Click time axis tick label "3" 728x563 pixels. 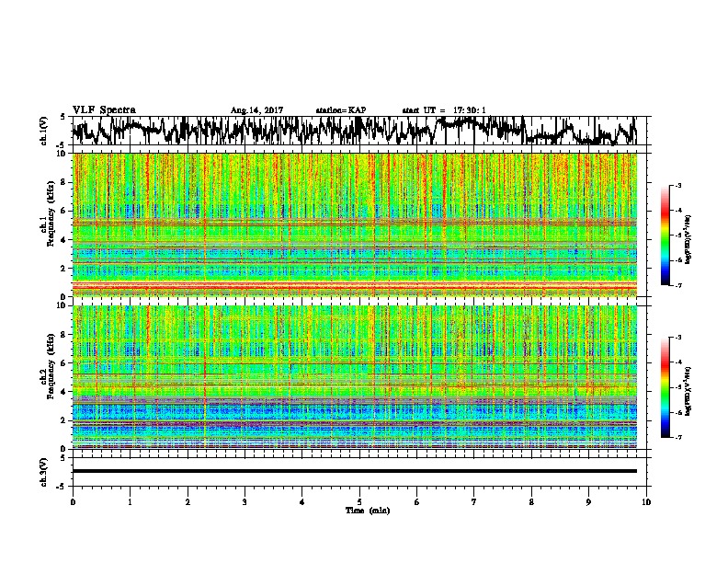(x=245, y=502)
